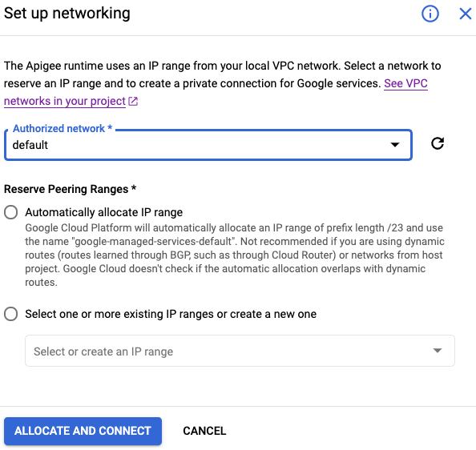Screen dimensions: 476x450
Task: Click the CANCEL button
Action: point(204,431)
